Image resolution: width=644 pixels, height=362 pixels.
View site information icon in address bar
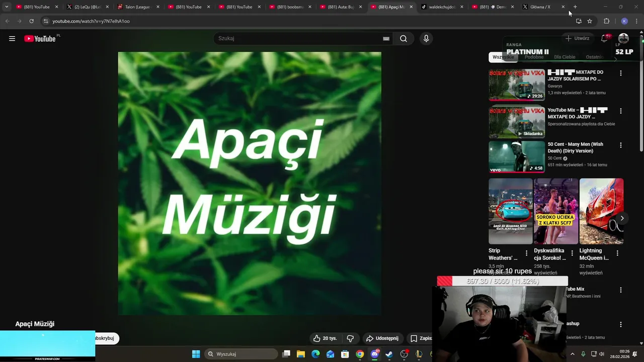pyautogui.click(x=46, y=21)
